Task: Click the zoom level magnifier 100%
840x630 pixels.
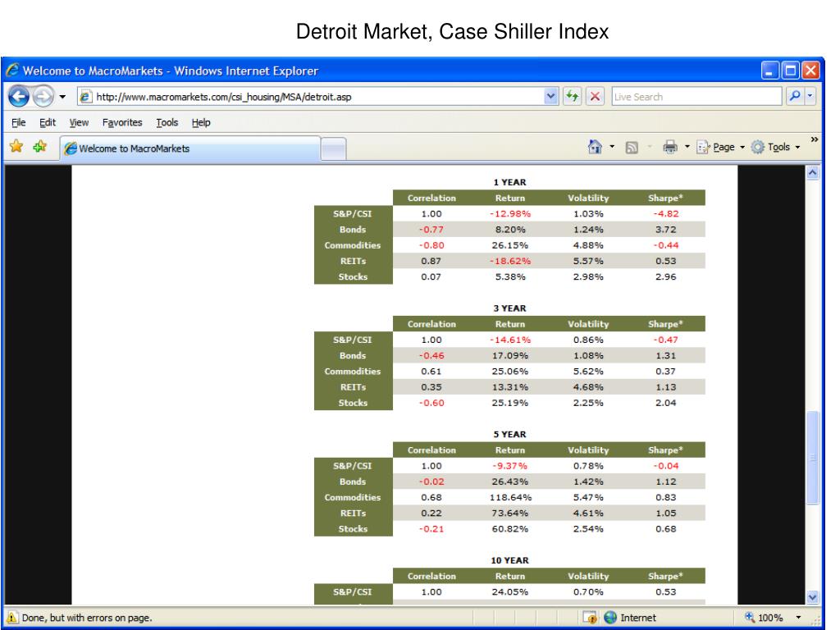Action: tap(764, 617)
